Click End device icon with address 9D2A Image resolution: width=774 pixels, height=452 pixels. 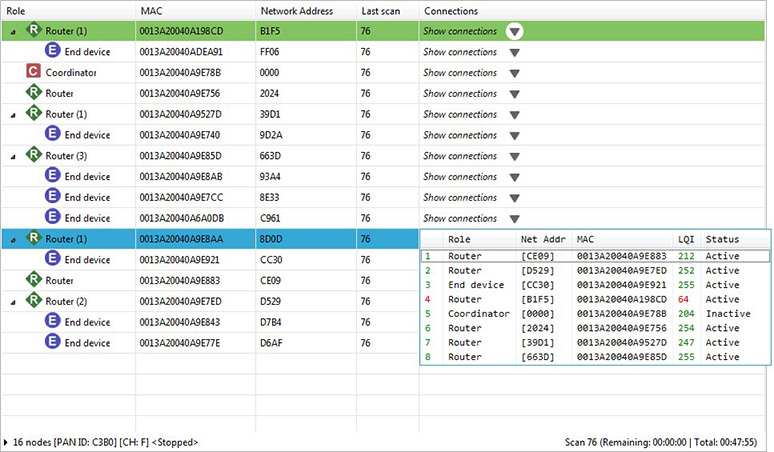[x=52, y=134]
